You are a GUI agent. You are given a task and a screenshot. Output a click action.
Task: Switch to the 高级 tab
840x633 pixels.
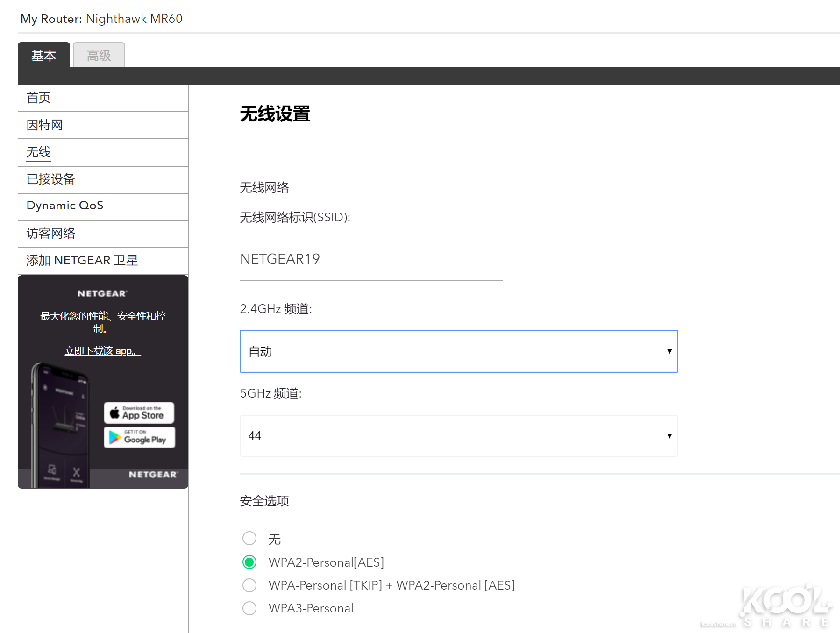point(99,55)
